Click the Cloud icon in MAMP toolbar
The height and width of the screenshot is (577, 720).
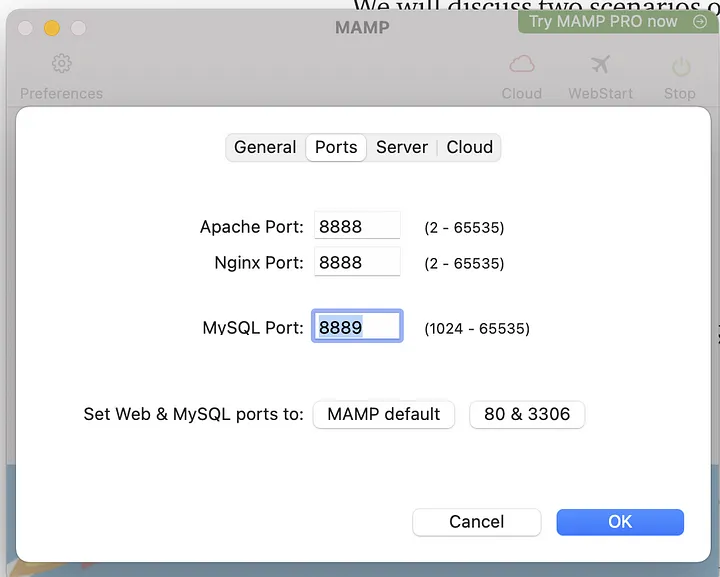coord(522,64)
